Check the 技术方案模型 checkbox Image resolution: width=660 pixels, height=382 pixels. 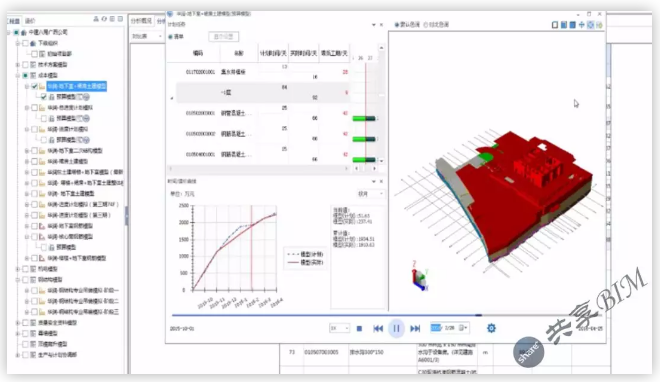[x=25, y=64]
